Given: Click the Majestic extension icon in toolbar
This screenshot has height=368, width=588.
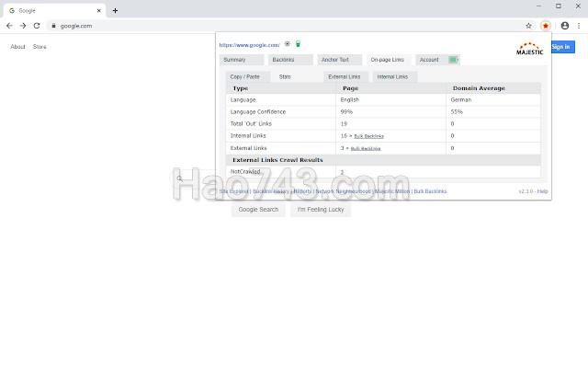Looking at the screenshot, I should [545, 26].
